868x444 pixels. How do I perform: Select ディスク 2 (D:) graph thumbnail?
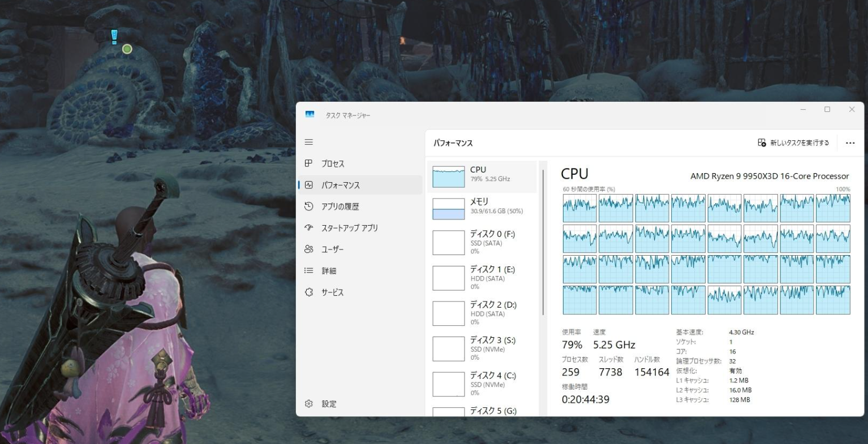[x=449, y=313]
